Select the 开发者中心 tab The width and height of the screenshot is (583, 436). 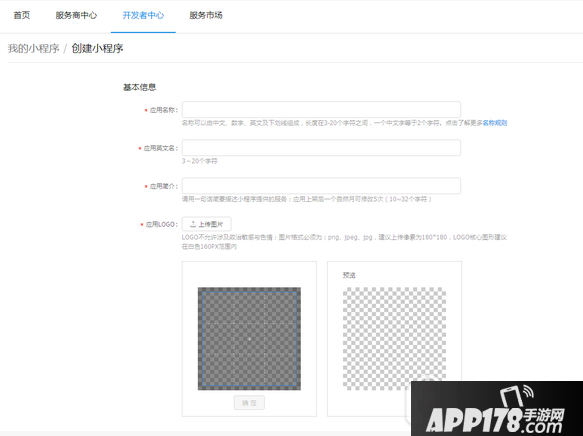pos(143,15)
